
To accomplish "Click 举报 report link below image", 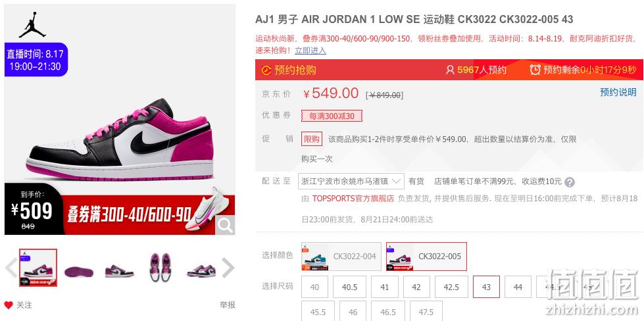I will click(x=228, y=305).
